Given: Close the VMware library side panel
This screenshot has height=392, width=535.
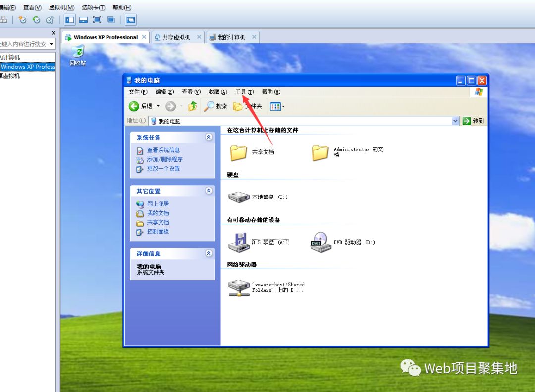Looking at the screenshot, I should (x=53, y=33).
